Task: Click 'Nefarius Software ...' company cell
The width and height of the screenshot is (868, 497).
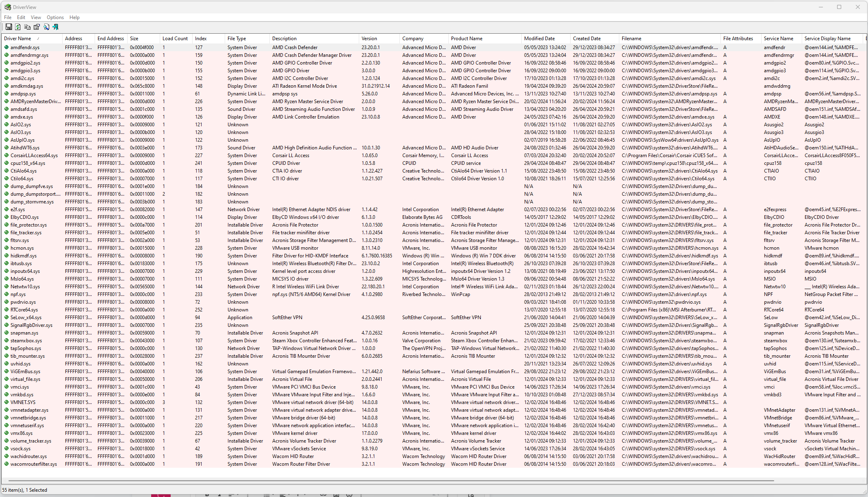Action: pos(423,371)
